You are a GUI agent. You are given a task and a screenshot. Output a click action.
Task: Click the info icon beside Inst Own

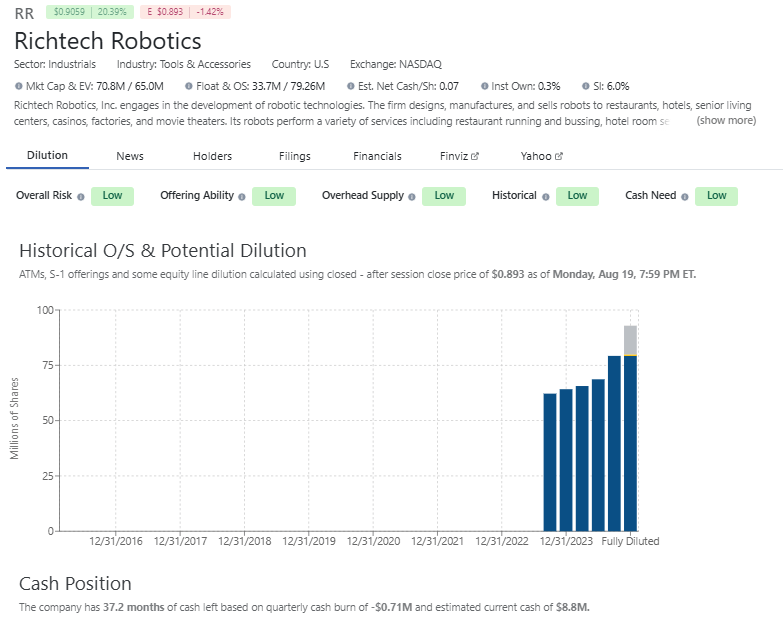[x=485, y=87]
